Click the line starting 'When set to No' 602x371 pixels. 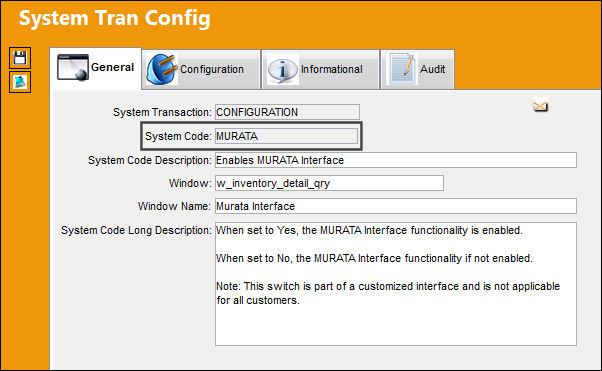pyautogui.click(x=374, y=258)
